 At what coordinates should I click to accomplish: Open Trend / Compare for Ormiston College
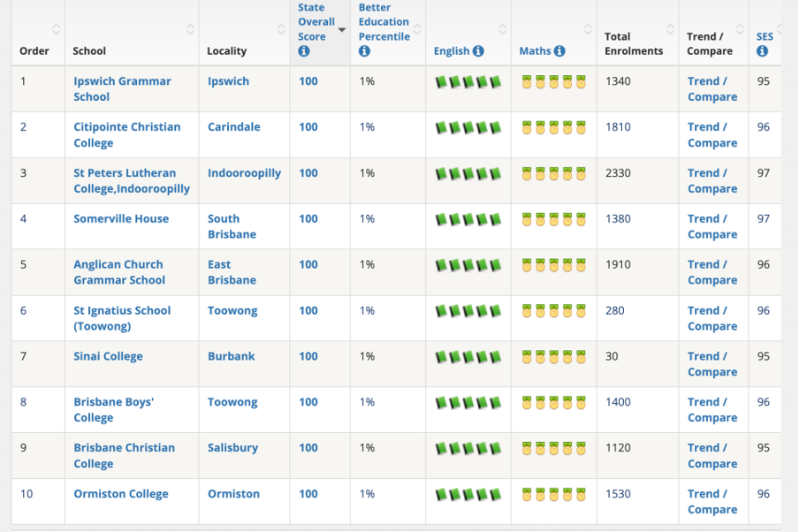click(711, 501)
